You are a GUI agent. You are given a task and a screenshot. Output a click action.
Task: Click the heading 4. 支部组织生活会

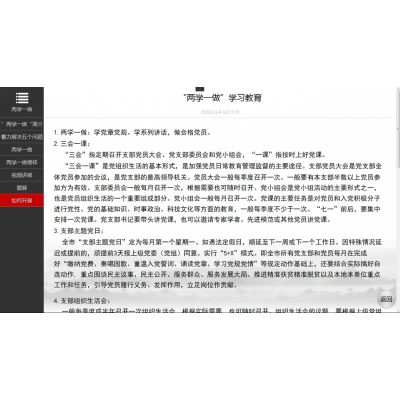pos(82,301)
